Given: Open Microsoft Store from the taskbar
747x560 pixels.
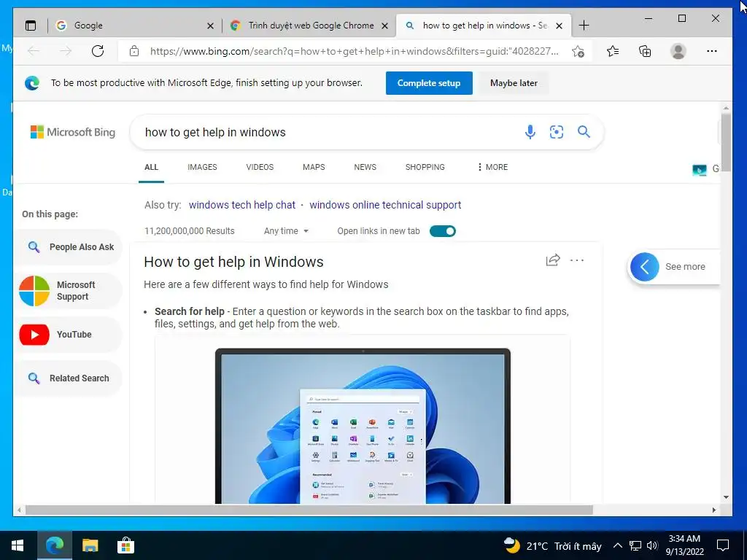Looking at the screenshot, I should (125, 545).
